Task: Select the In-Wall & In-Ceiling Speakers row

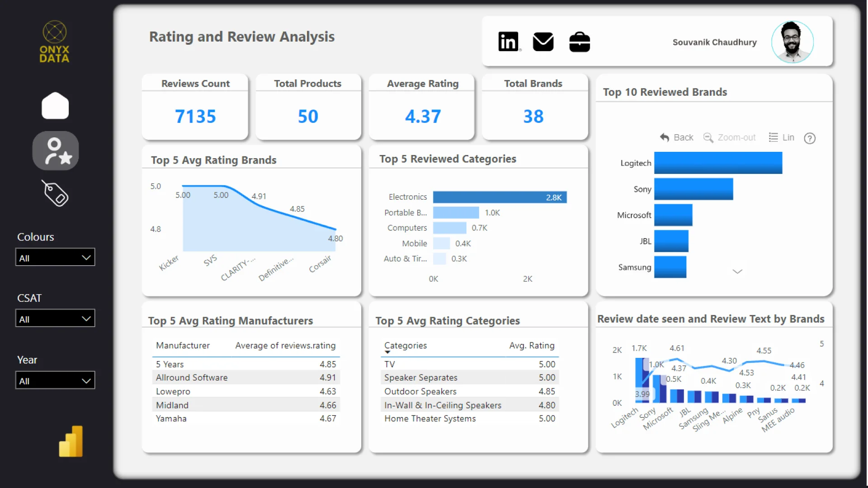Action: [470, 405]
